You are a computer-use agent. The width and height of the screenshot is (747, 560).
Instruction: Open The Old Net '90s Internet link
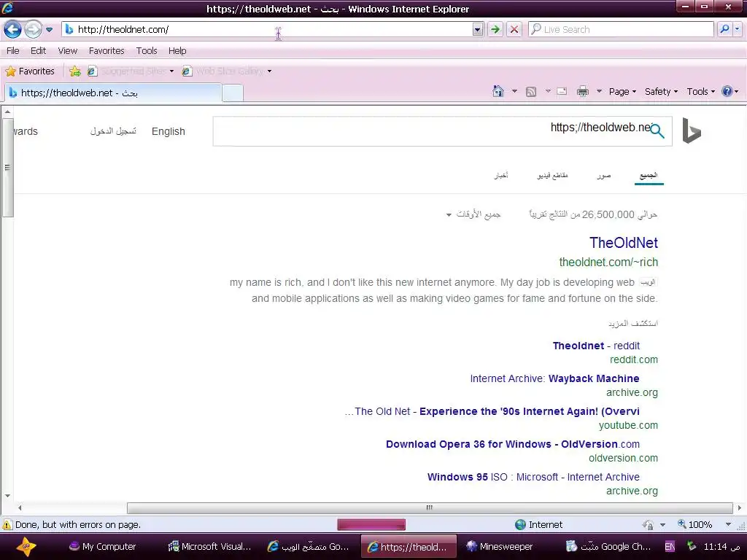(x=492, y=411)
